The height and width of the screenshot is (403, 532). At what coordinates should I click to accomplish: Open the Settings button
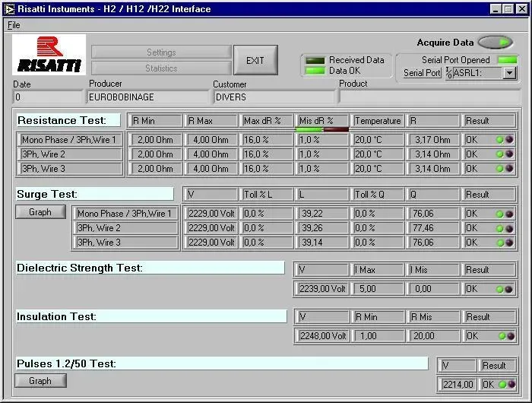(x=161, y=52)
